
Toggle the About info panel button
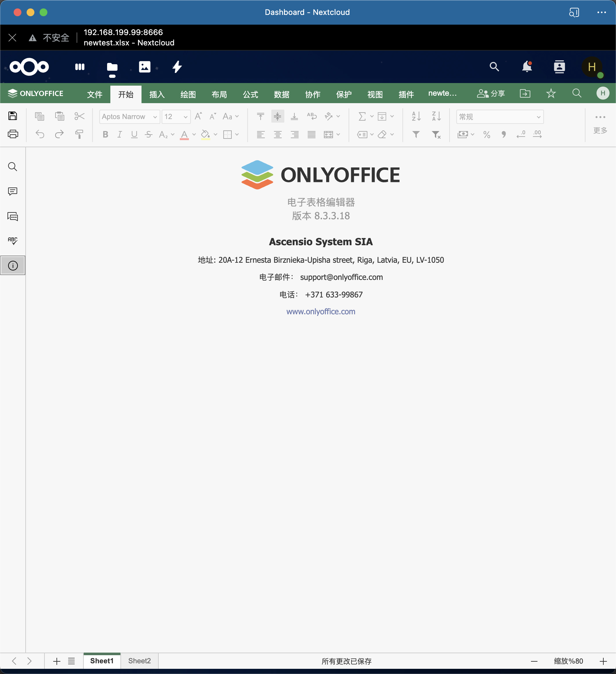tap(13, 265)
